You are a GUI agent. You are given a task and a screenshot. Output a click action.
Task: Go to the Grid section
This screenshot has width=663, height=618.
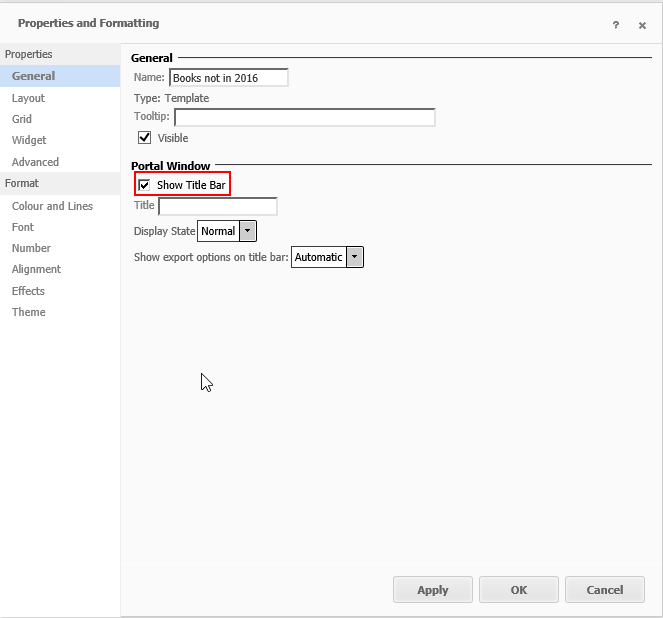coord(22,119)
